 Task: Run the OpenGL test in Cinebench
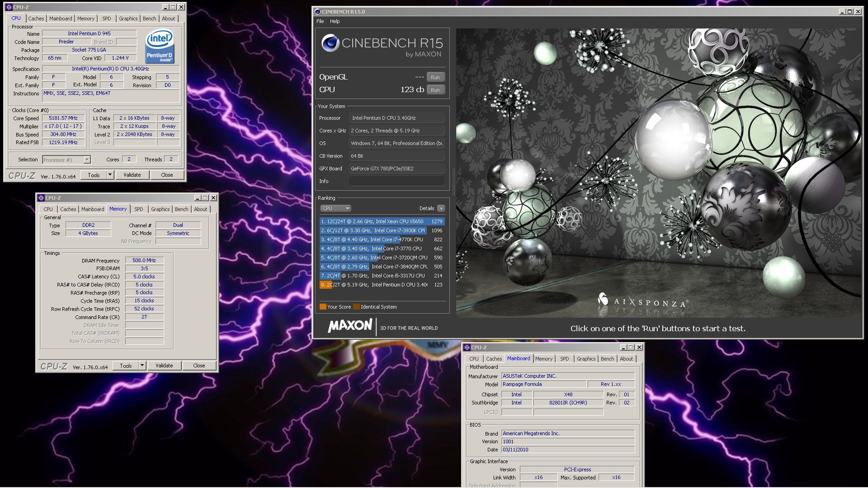point(435,77)
